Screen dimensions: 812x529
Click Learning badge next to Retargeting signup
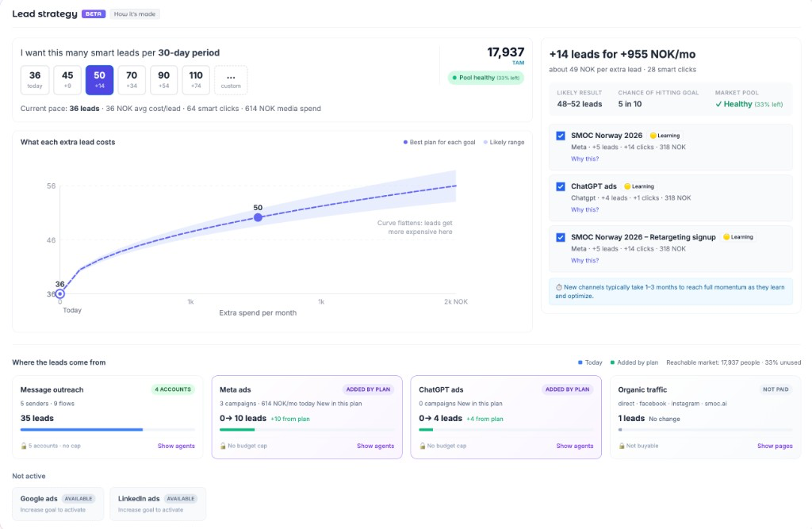738,237
